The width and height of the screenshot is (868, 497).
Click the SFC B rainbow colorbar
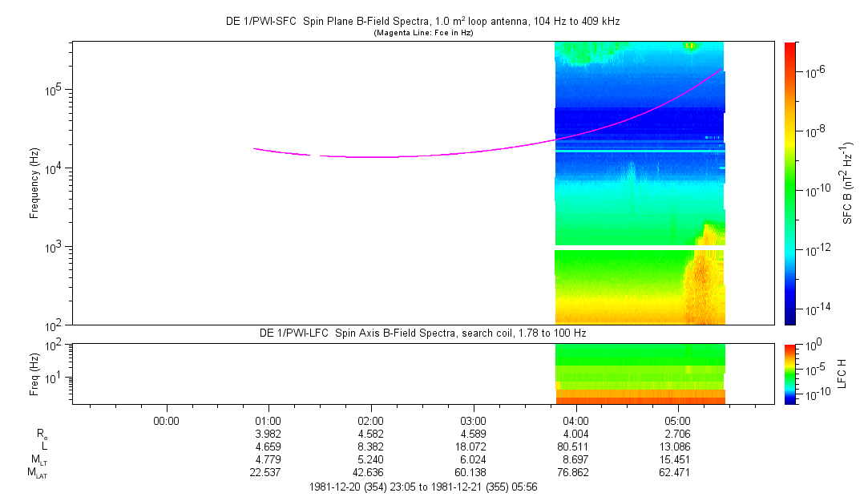(x=789, y=183)
